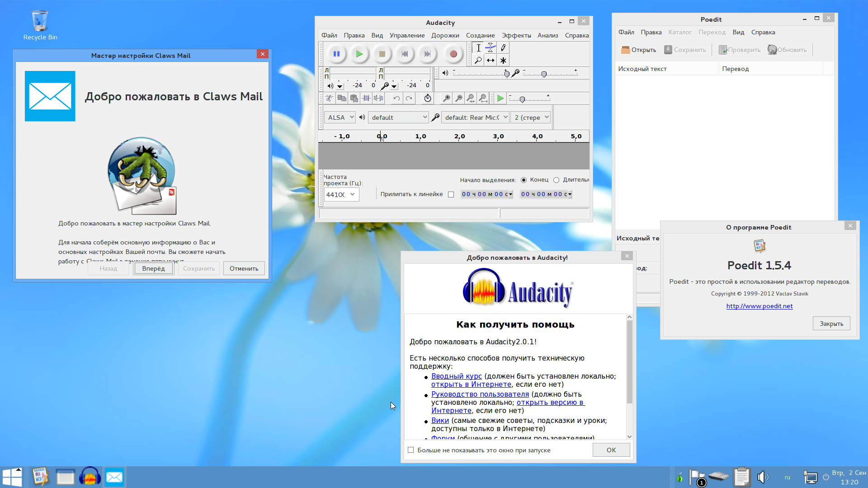Select Audacity's Multi-tool asterisk
This screenshot has width=868, height=488.
tap(503, 60)
